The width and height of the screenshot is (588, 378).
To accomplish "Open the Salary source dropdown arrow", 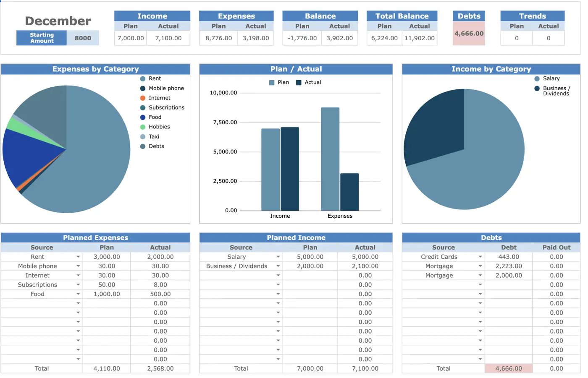I will 278,257.
